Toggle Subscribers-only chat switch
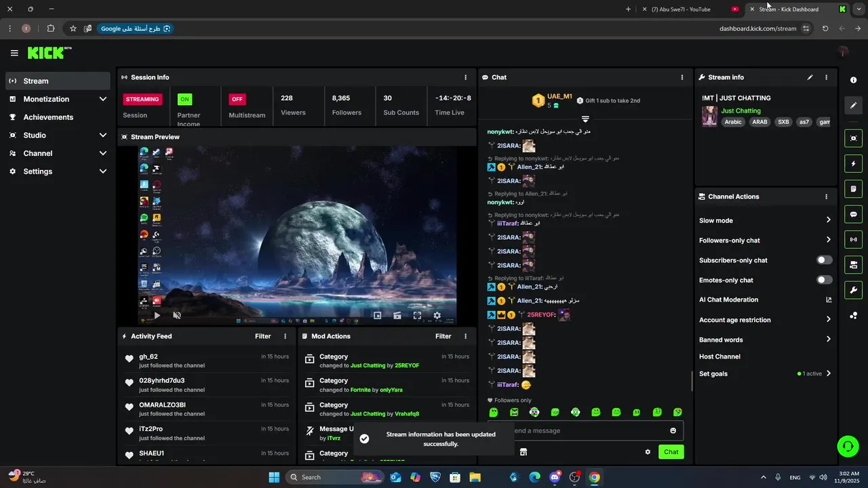 tap(824, 260)
